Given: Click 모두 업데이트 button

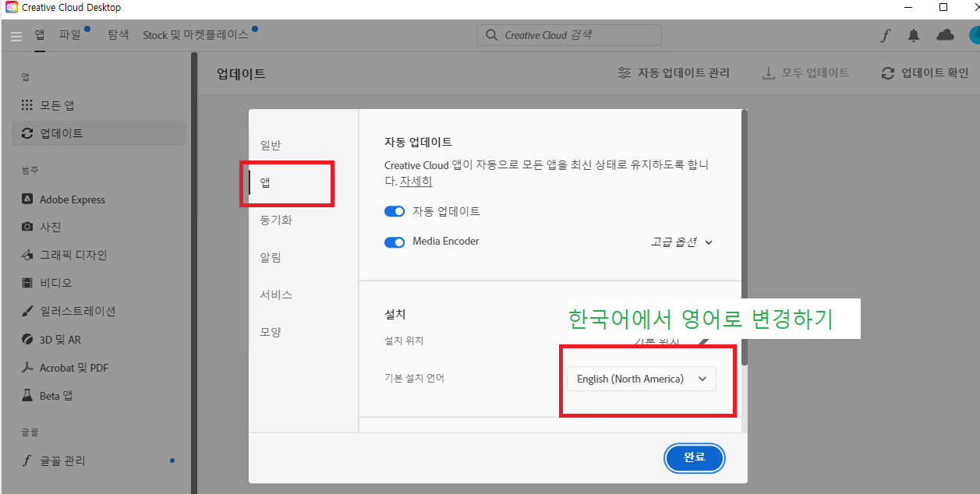Looking at the screenshot, I should (805, 73).
